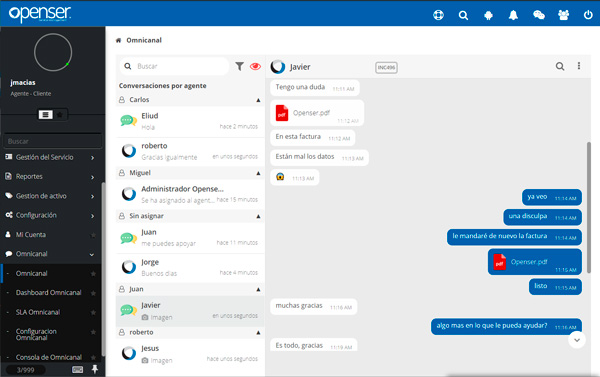Open the Eliud conversation
600x377 pixels.
190,121
